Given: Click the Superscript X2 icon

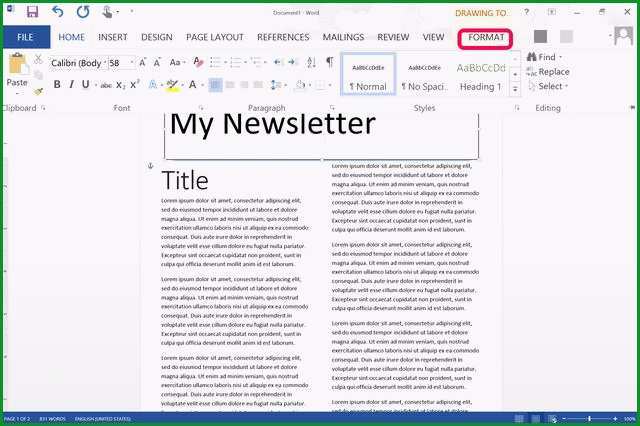Looking at the screenshot, I should [x=135, y=84].
